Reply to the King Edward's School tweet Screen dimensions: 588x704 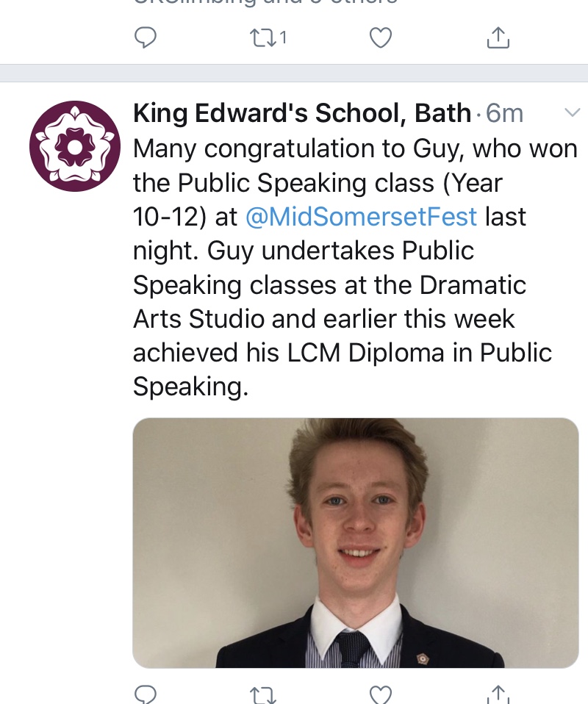click(146, 694)
